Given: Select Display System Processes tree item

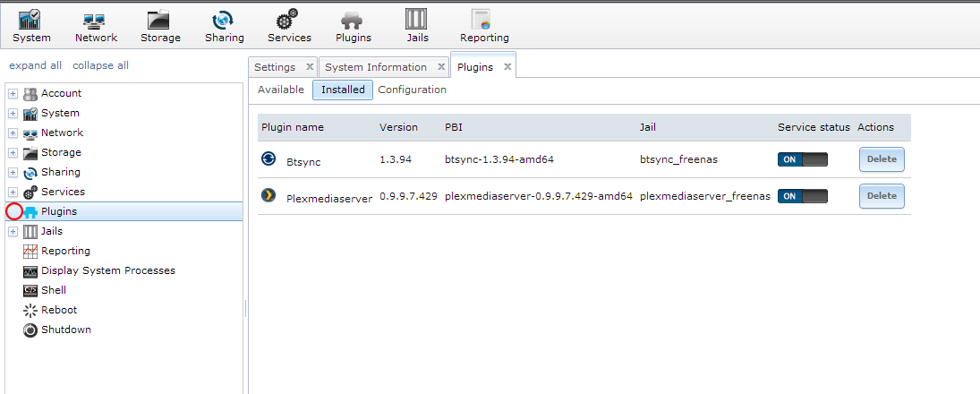Looking at the screenshot, I should click(108, 270).
